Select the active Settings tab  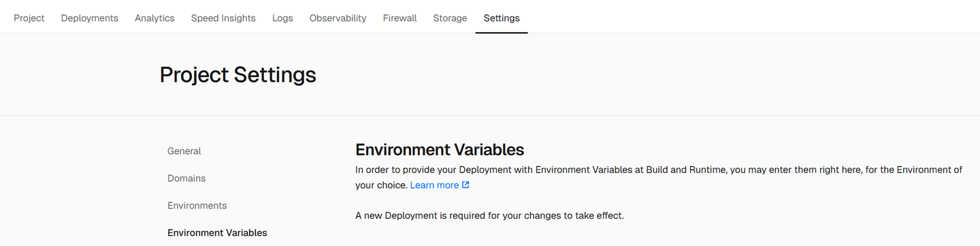[x=502, y=18]
